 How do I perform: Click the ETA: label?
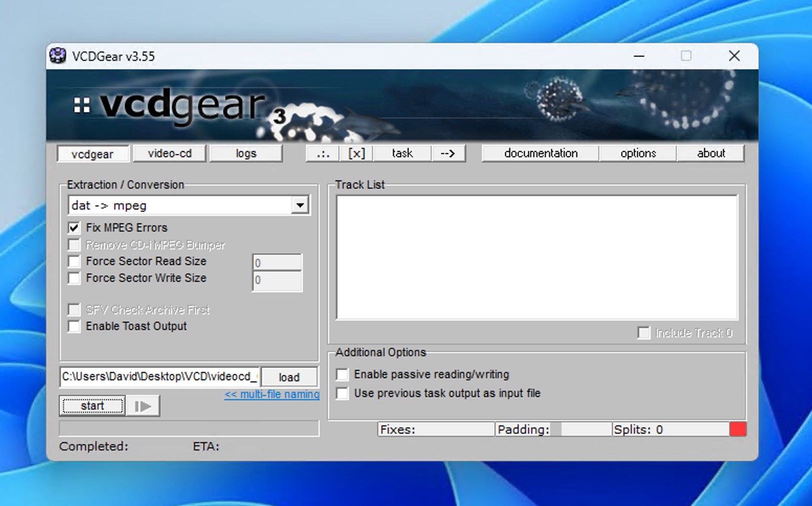206,446
